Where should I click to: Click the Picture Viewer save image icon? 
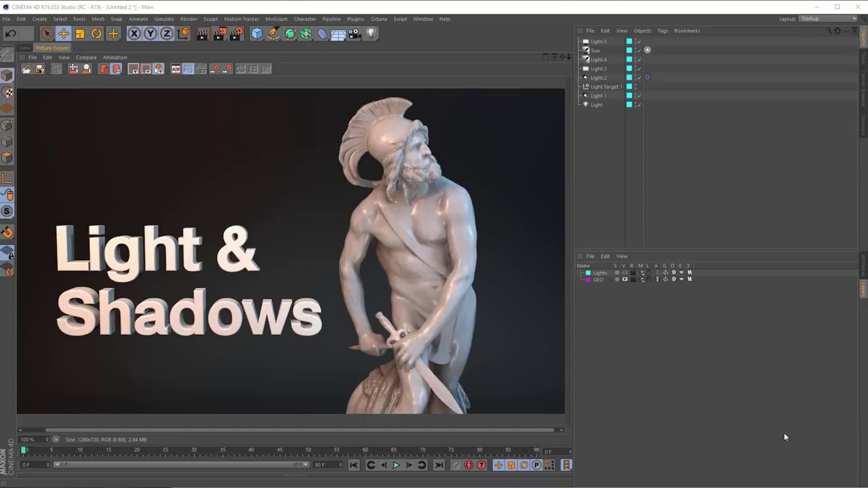tap(40, 69)
